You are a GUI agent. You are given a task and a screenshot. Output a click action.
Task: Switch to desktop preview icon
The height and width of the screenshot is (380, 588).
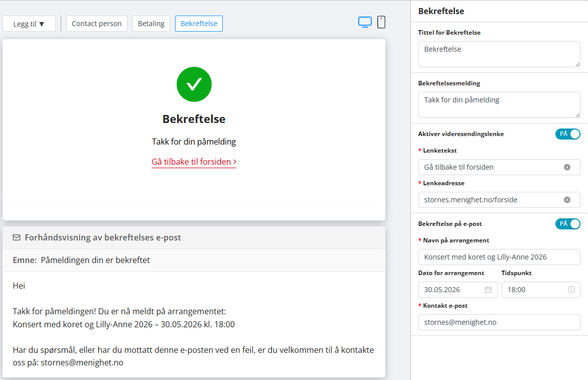[x=365, y=22]
